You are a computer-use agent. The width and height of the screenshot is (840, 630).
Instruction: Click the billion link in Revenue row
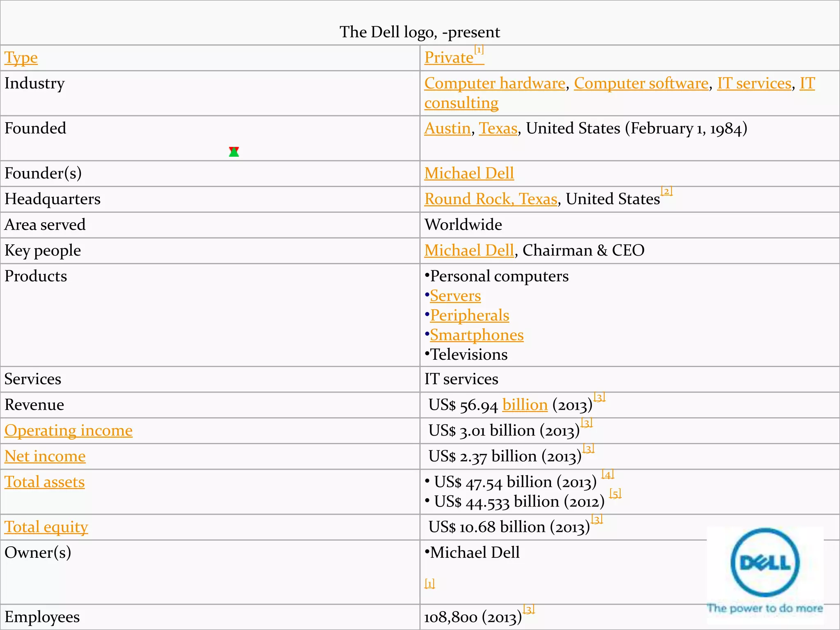[x=525, y=405]
